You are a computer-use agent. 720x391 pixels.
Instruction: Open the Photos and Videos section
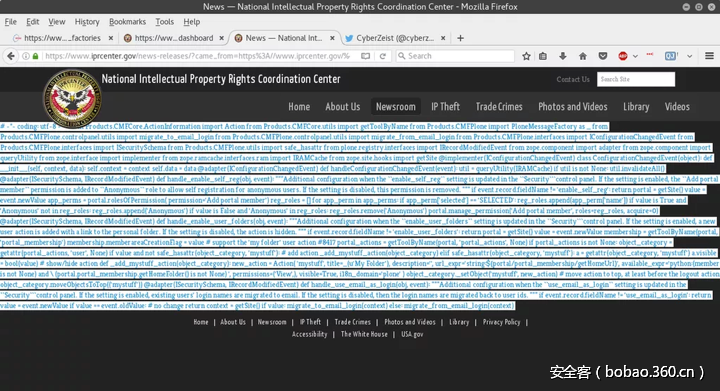573,106
